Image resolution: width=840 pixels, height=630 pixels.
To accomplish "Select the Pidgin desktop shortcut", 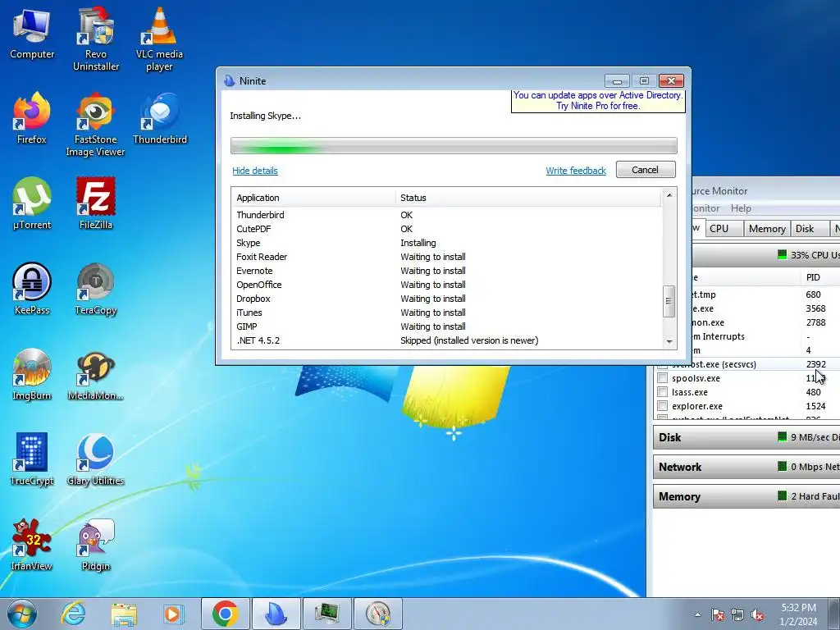I will (96, 546).
